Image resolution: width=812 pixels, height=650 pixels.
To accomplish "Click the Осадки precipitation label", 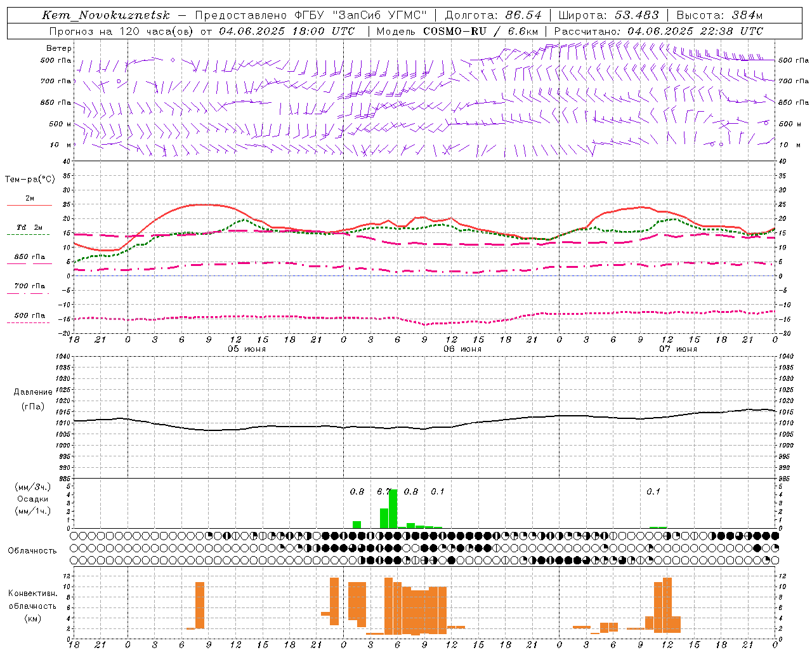I will 33,499.
